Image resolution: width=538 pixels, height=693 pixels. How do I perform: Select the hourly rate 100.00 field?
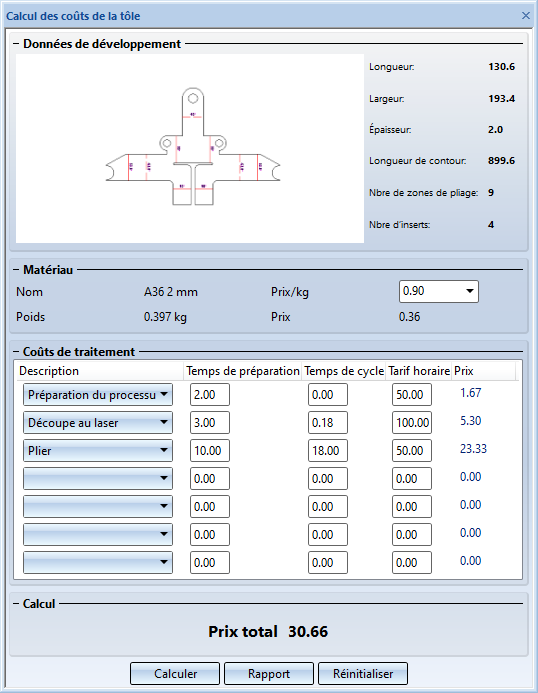412,423
